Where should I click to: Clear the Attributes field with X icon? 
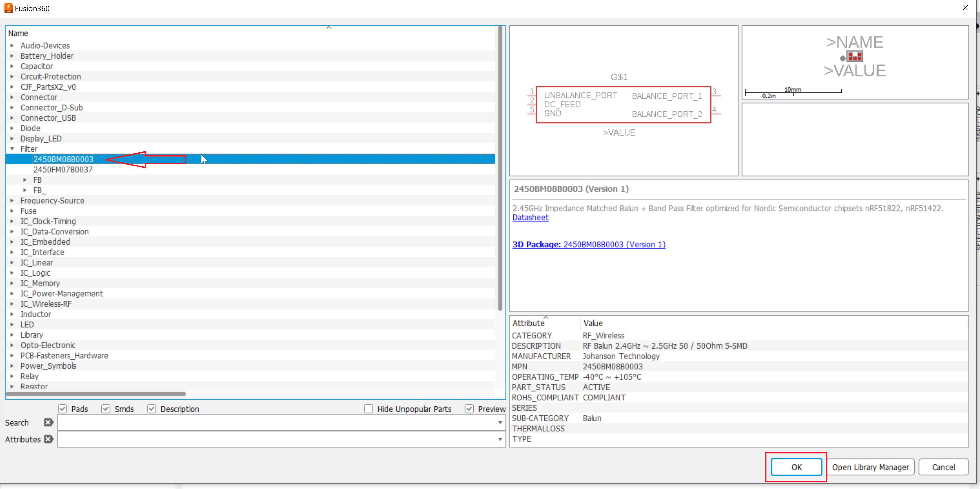pyautogui.click(x=48, y=439)
